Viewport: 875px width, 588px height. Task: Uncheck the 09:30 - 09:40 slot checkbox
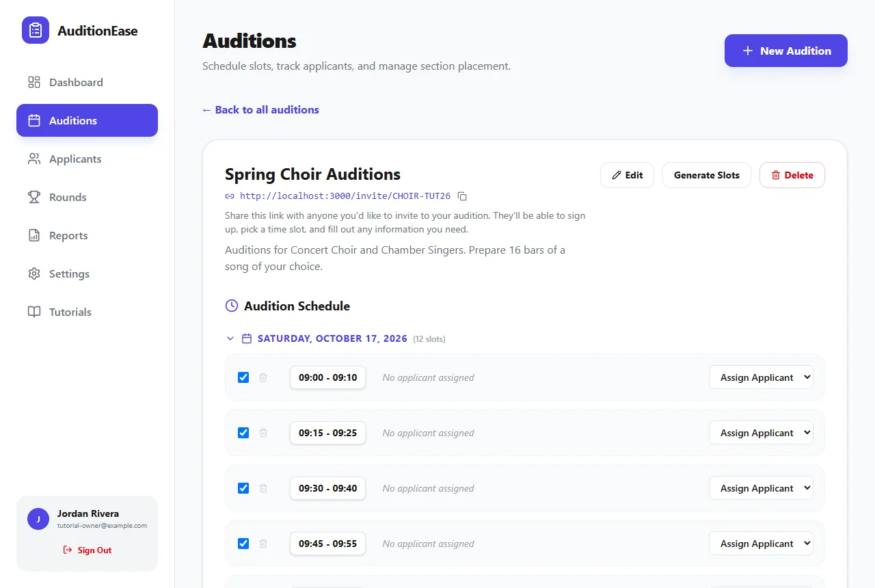(243, 488)
